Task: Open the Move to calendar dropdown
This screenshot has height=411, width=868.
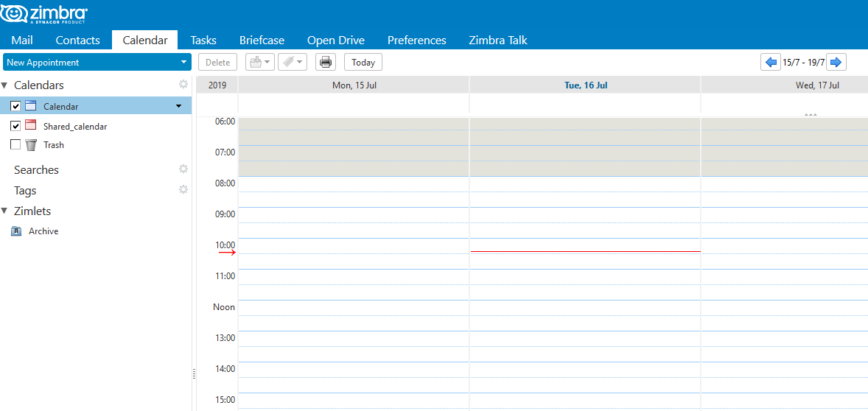Action: tap(260, 63)
